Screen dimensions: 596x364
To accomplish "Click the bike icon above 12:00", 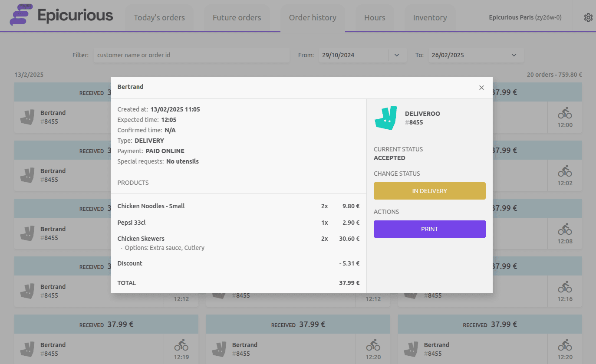I will (565, 114).
